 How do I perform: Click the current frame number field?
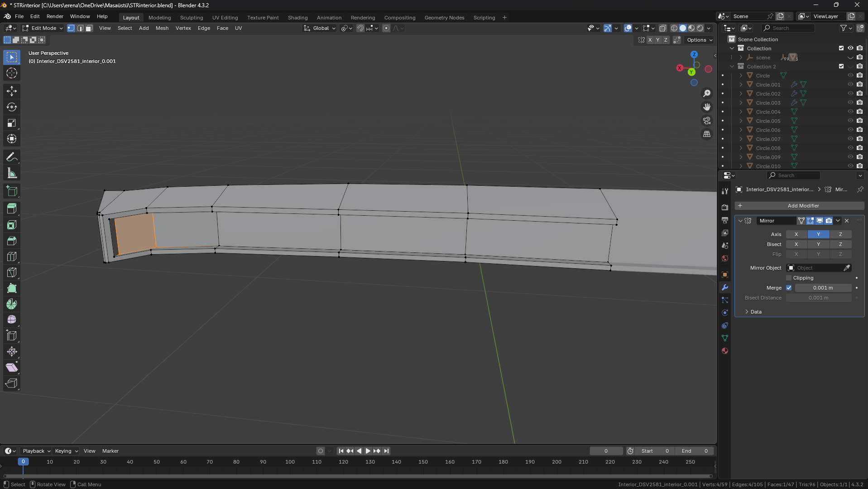click(x=606, y=451)
